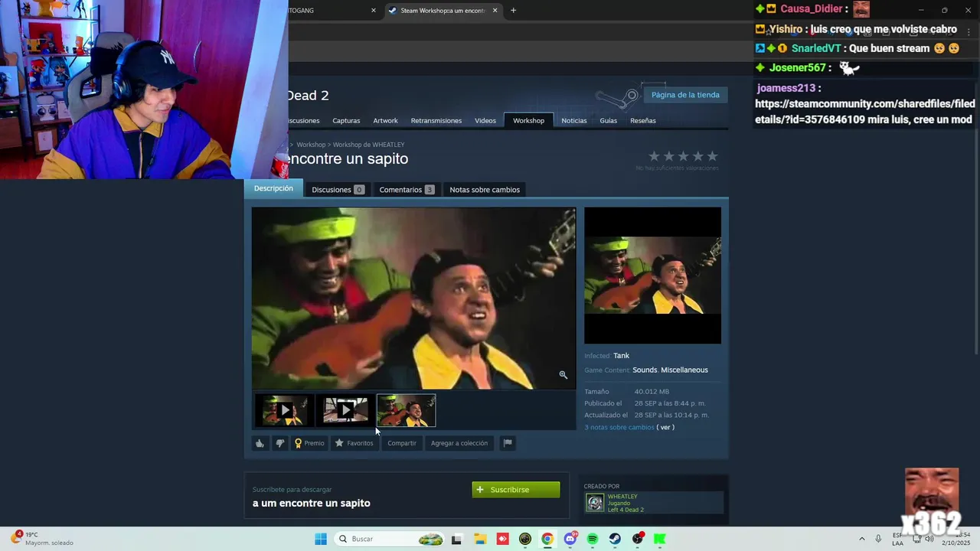Open Spotify from the taskbar
This screenshot has width=980, height=551.
click(x=593, y=539)
